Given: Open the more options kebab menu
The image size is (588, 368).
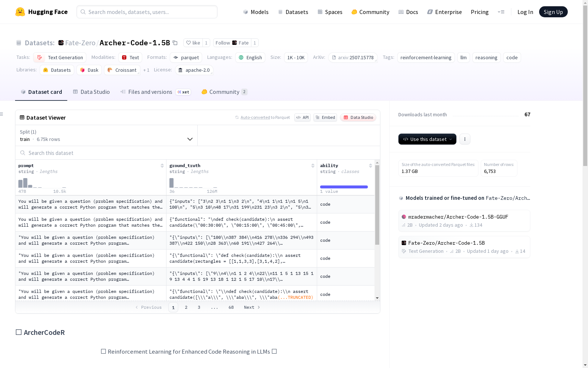Looking at the screenshot, I should click(465, 139).
